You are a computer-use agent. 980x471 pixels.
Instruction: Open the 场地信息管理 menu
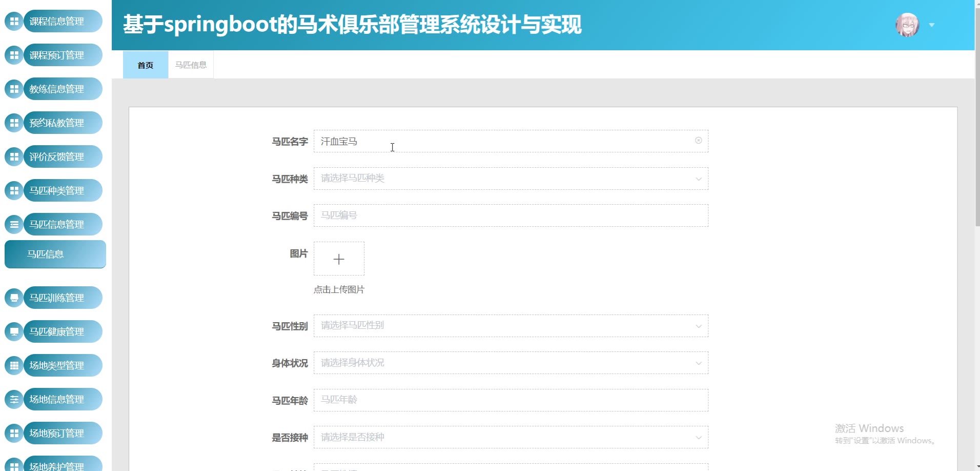tap(63, 399)
